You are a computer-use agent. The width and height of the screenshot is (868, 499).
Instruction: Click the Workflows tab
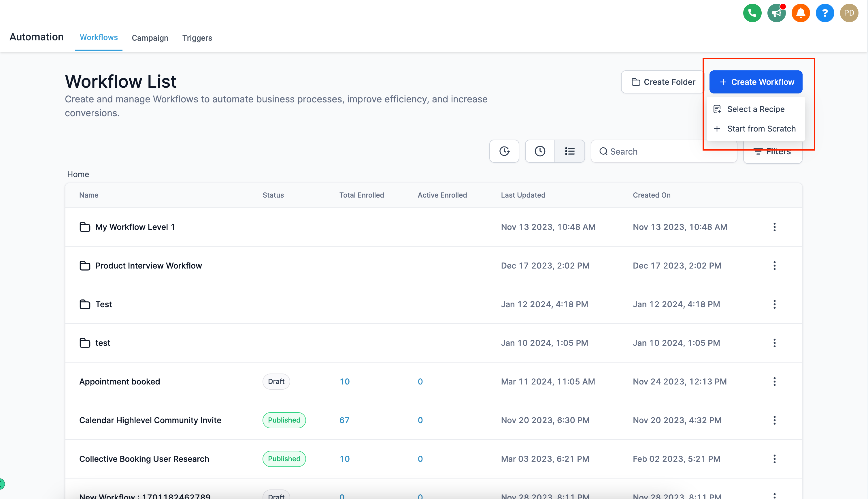click(x=98, y=37)
